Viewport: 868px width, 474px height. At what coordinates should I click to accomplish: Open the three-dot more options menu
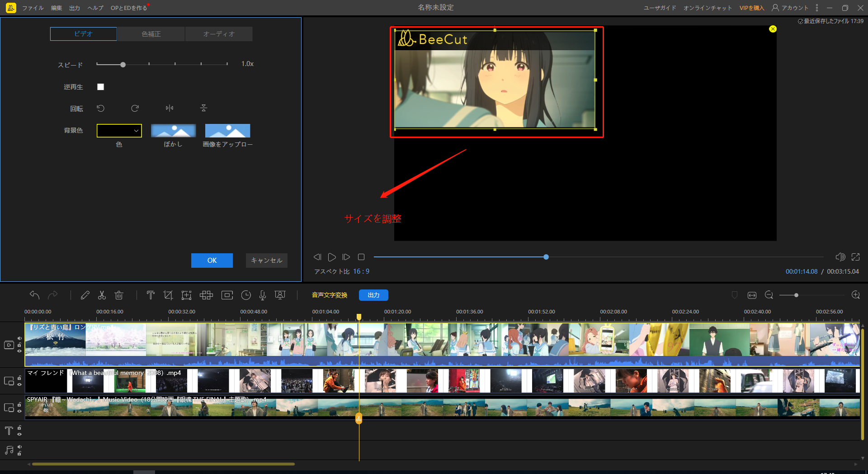(816, 8)
